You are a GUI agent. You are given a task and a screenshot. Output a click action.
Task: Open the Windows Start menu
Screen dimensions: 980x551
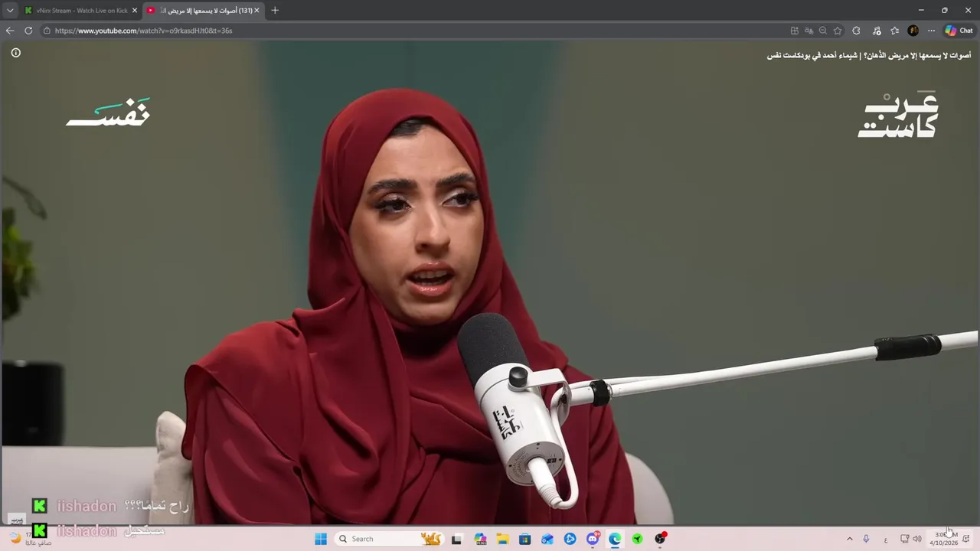point(321,539)
